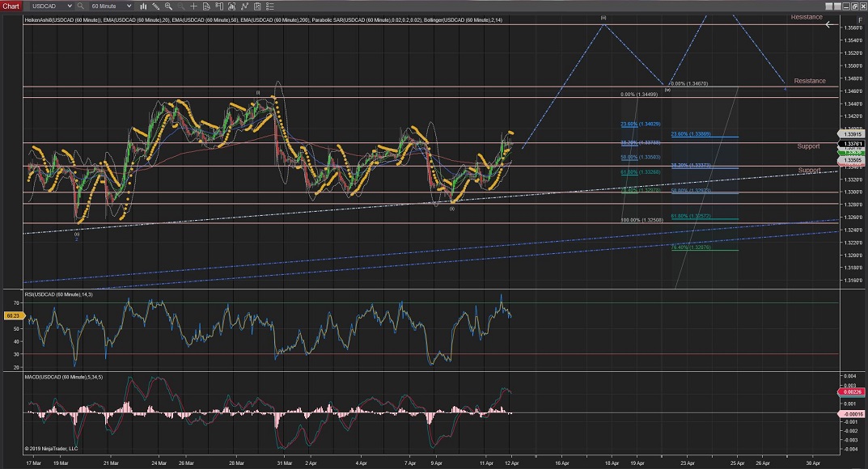Select the Fibonacci label 0.00% (1.34499)

[x=639, y=95]
